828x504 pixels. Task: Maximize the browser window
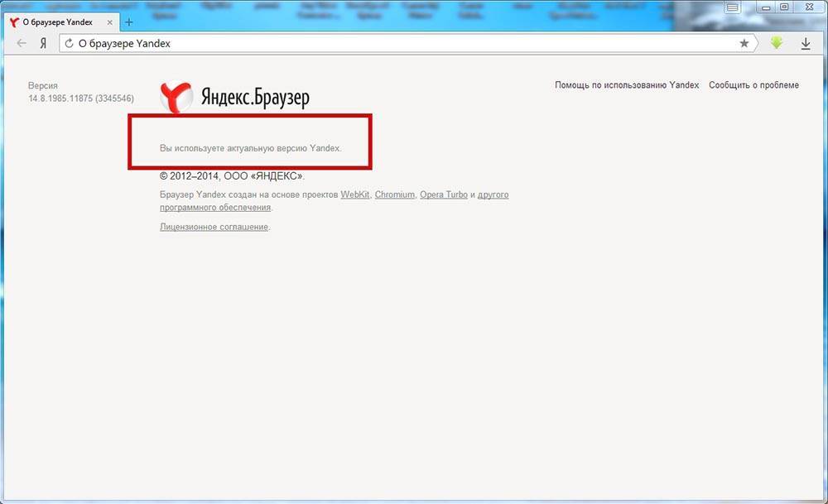point(784,7)
